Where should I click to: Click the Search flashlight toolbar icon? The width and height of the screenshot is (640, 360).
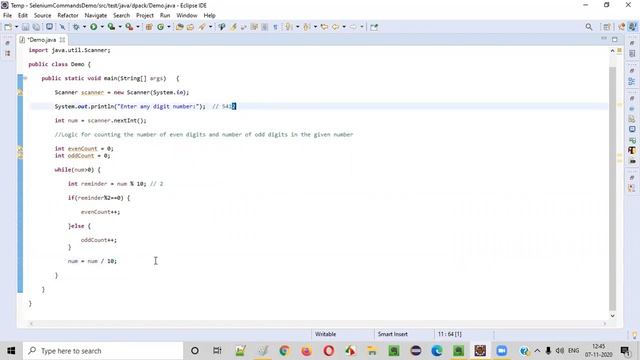point(202,27)
